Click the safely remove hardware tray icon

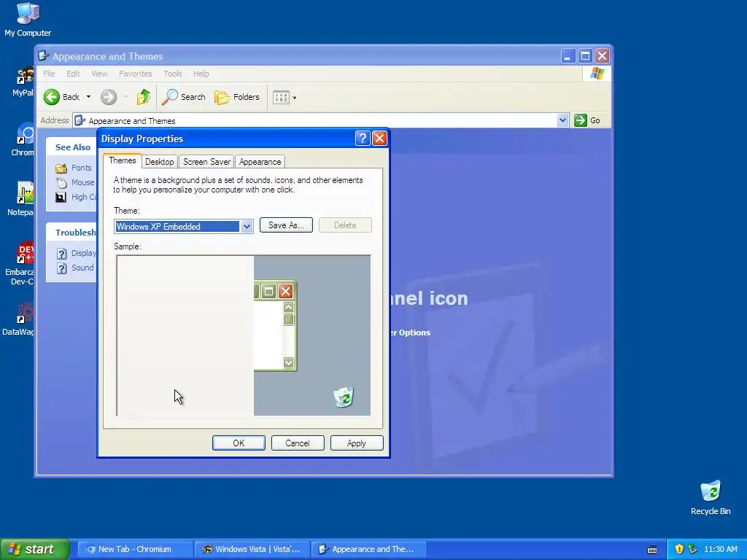click(692, 550)
